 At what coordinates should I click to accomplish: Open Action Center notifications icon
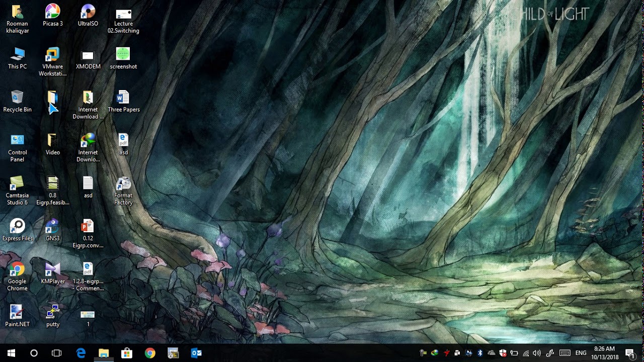(629, 353)
